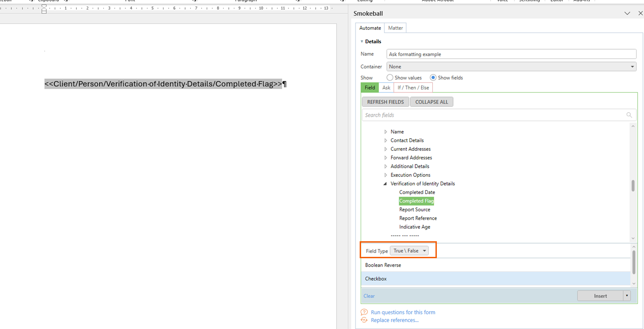644x329 pixels.
Task: Open the Insert button's dropdown arrow
Action: (627, 296)
